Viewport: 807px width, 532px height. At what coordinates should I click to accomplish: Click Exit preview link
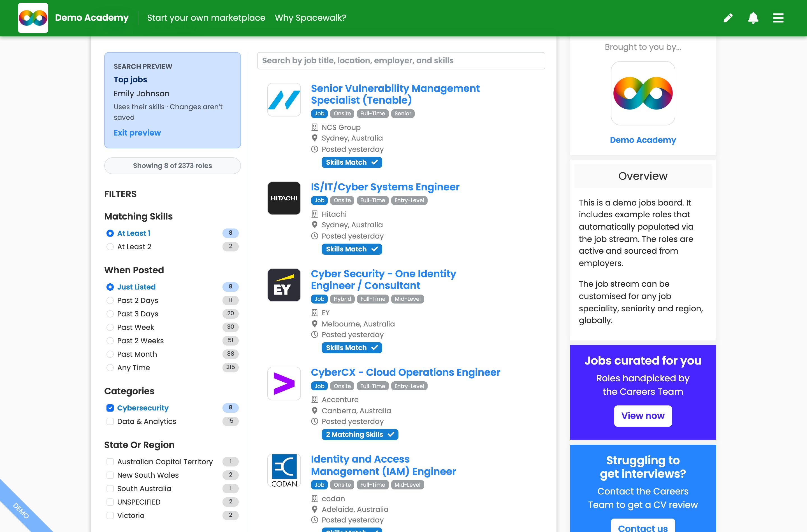tap(137, 133)
